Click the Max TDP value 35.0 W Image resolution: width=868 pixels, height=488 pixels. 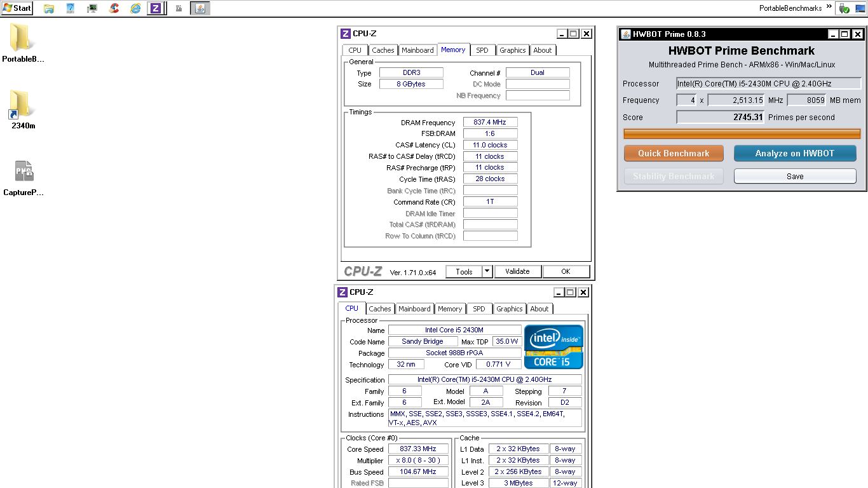[x=507, y=342]
